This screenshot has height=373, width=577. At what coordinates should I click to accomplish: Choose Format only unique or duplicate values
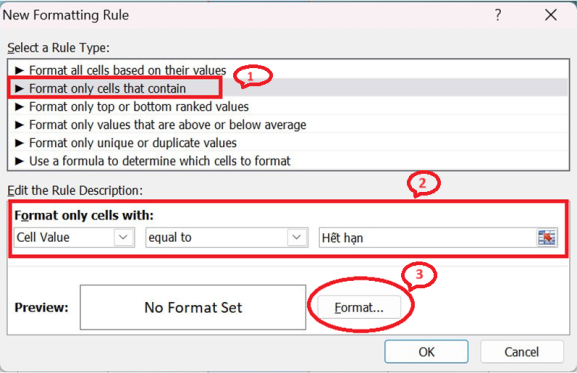tap(133, 143)
